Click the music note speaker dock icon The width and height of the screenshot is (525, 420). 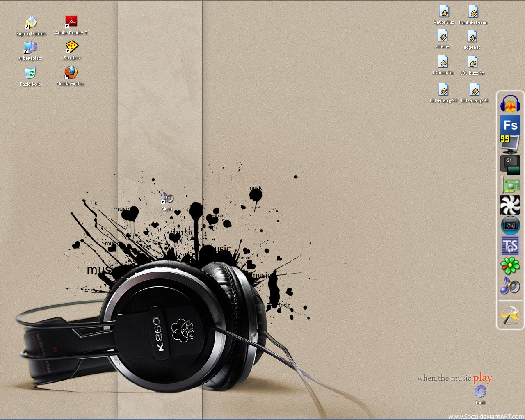[x=510, y=285]
